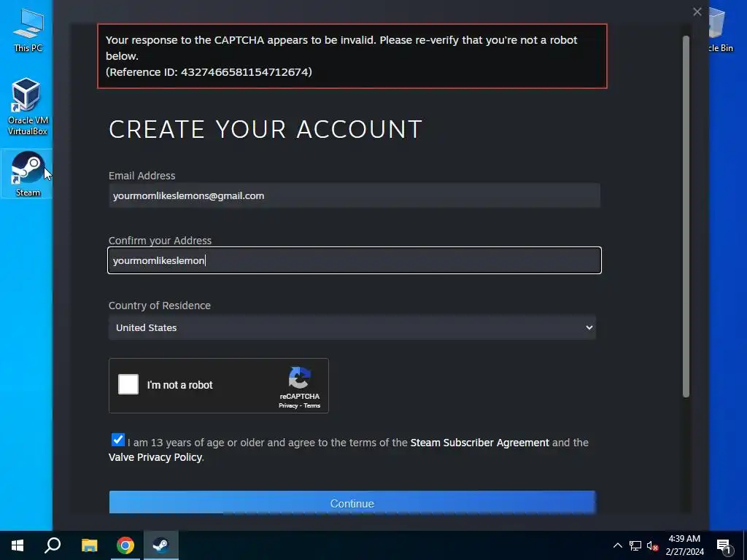Image resolution: width=747 pixels, height=560 pixels.
Task: Select the Recycle Bin desktop icon
Action: pyautogui.click(x=720, y=29)
